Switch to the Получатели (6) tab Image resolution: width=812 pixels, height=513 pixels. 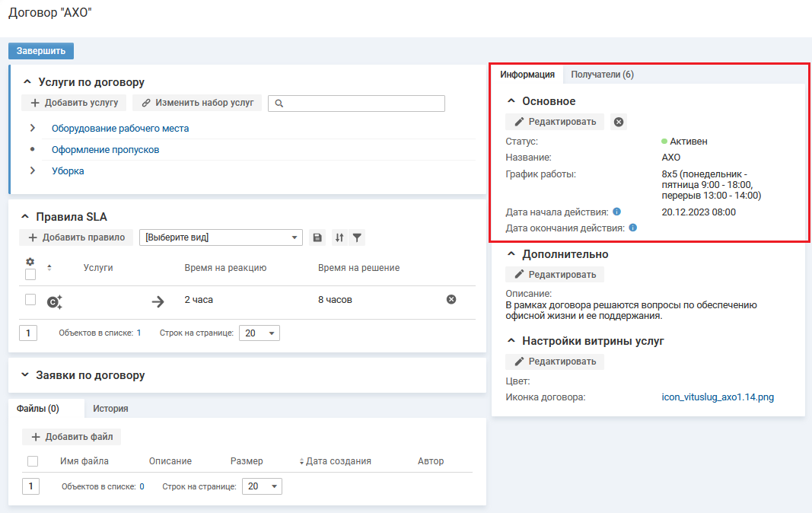click(602, 75)
